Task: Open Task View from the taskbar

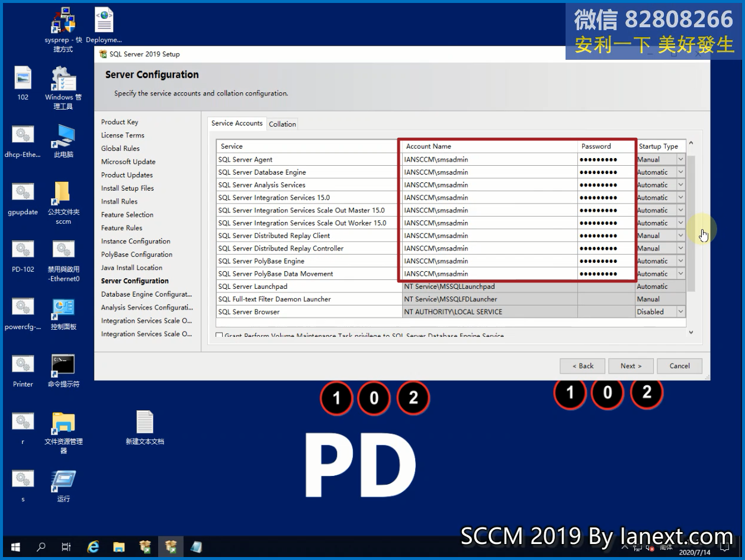Action: click(66, 547)
